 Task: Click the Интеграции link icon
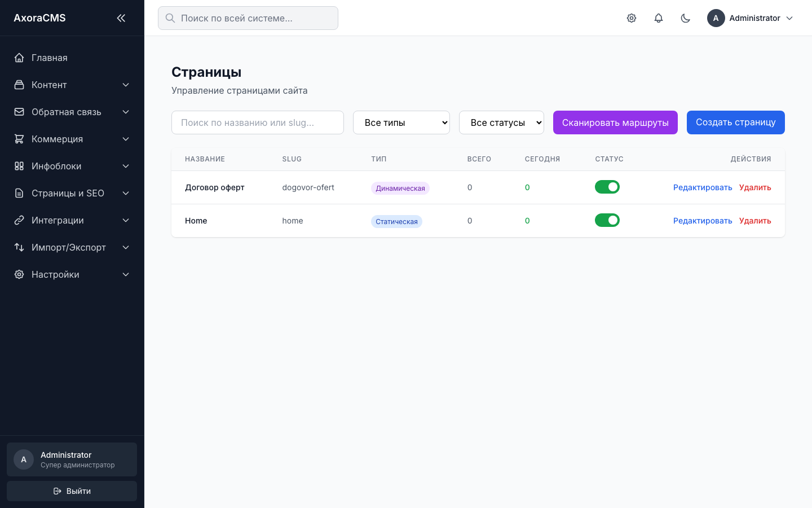[x=19, y=220]
